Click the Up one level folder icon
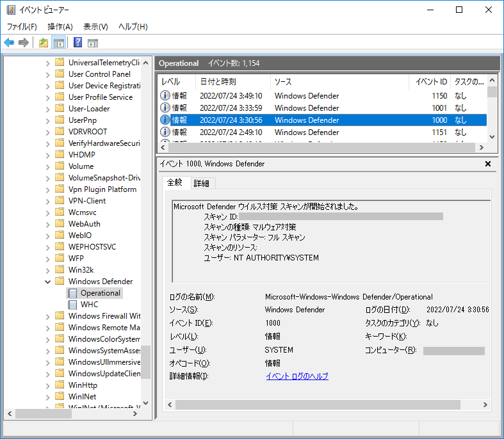The width and height of the screenshot is (504, 439). coord(44,42)
